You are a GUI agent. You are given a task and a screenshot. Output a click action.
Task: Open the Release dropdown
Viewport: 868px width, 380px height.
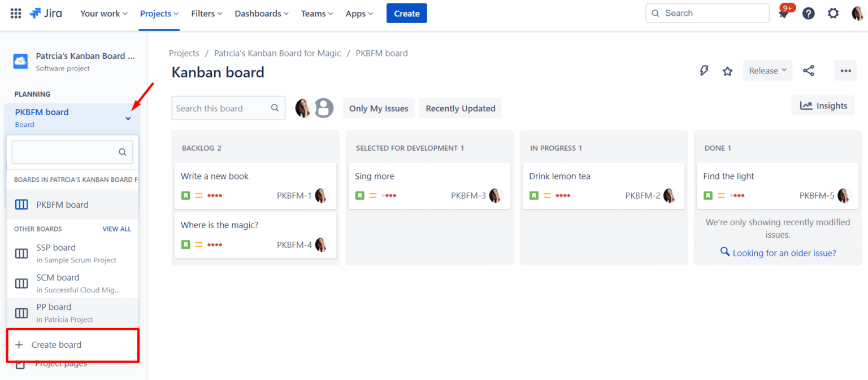767,70
